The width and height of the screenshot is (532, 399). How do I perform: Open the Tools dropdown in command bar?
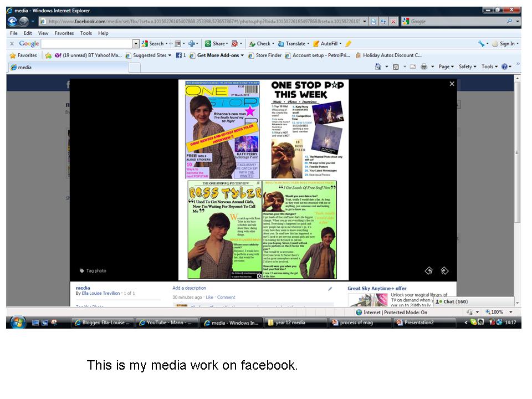coord(489,67)
